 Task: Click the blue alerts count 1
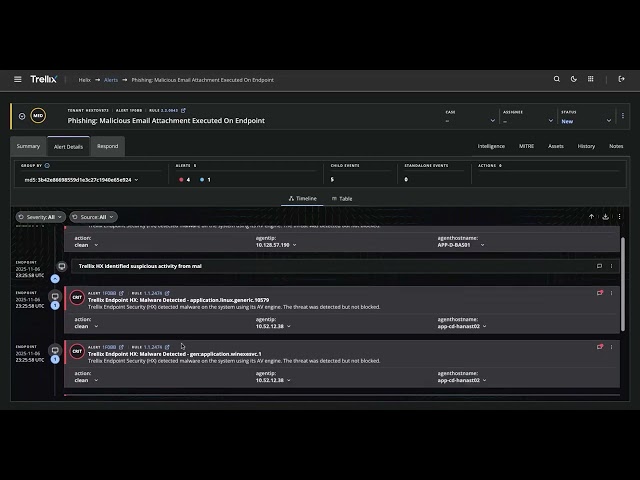205,180
